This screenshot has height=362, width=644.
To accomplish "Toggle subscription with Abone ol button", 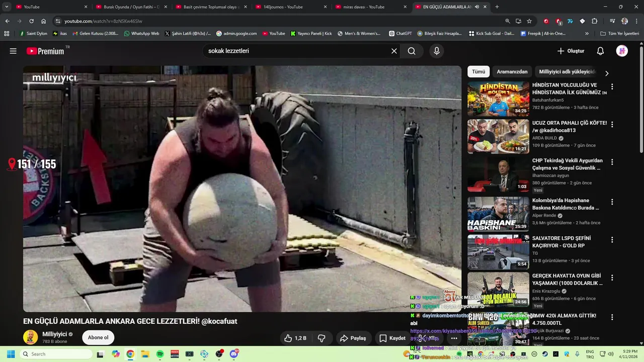I will click(98, 337).
